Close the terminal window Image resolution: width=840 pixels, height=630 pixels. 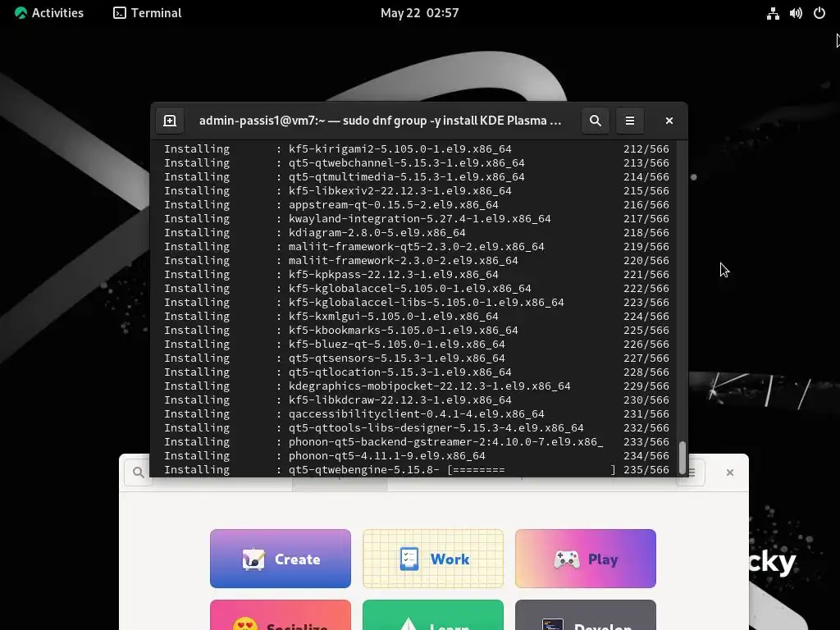coord(669,121)
